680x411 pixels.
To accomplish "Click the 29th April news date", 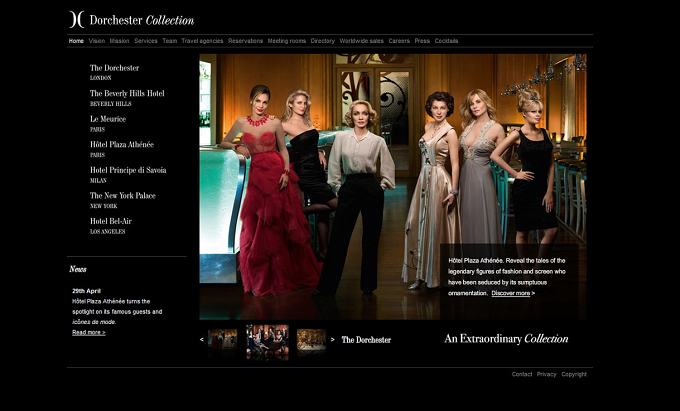I will click(86, 291).
